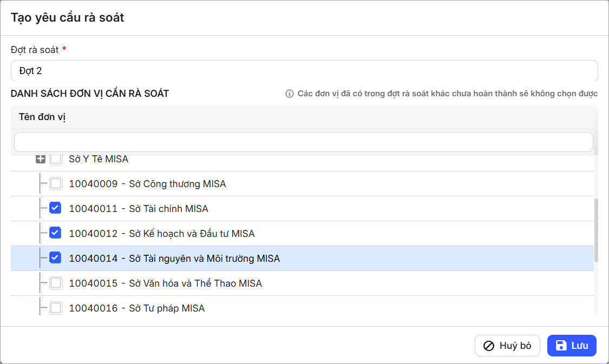
Task: Expand the Sở Y Tế MISA tree node
Action: pyautogui.click(x=40, y=160)
